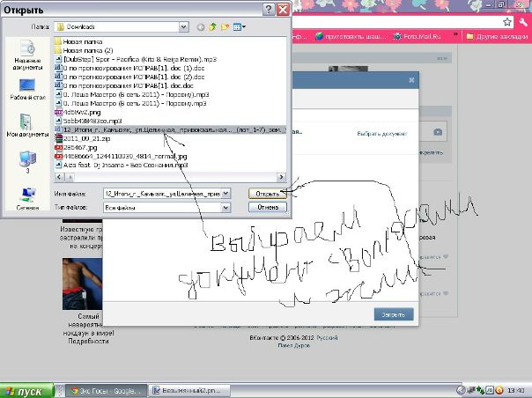The width and height of the screenshot is (532, 398).
Task: Expand the Имя файла filename dropdown
Action: (x=226, y=193)
